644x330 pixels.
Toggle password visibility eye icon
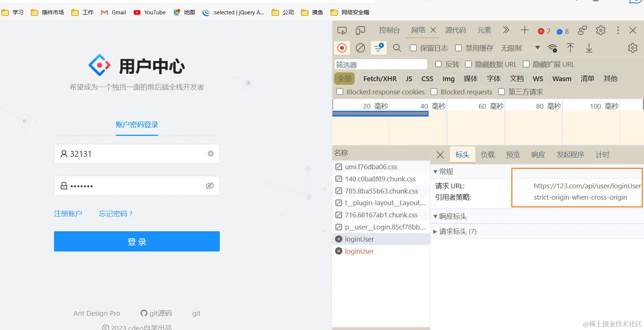click(x=210, y=186)
